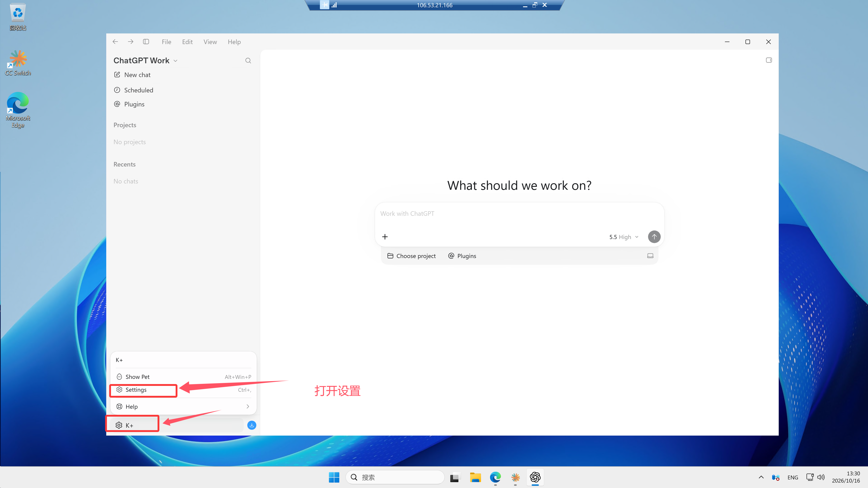Viewport: 868px width, 488px height.
Task: Choose project below the prompt box
Action: point(411,256)
